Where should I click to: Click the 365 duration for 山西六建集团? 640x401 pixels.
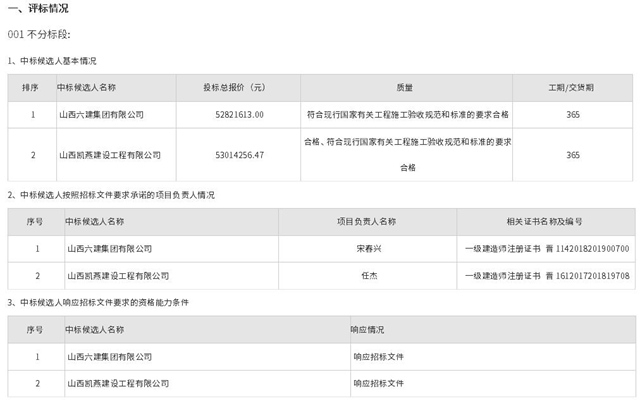(x=573, y=115)
